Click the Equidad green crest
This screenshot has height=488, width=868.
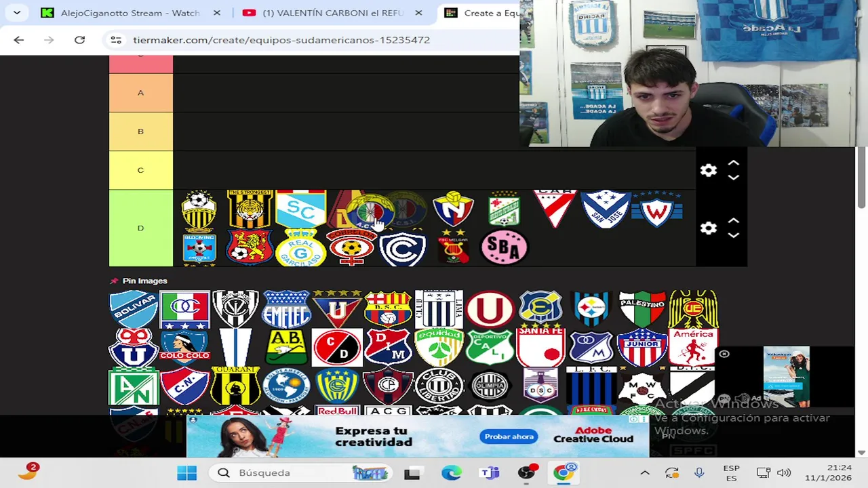[x=439, y=348]
